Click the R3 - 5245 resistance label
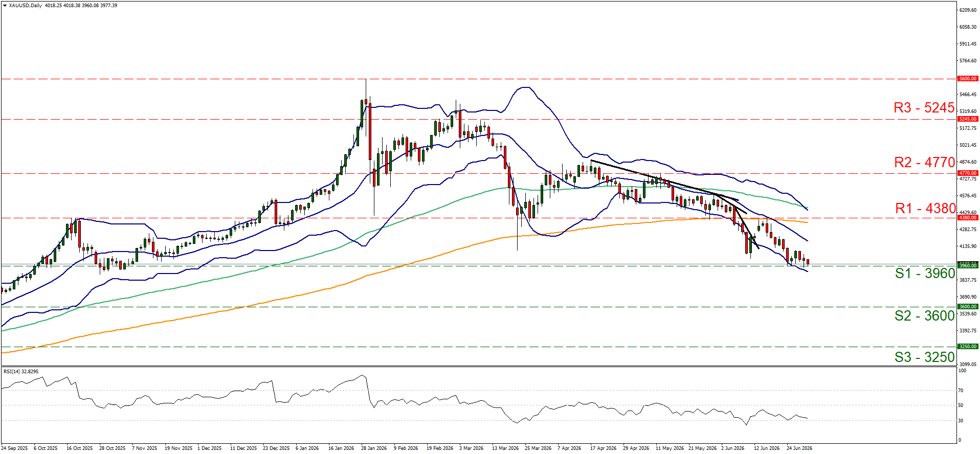The image size is (980, 454). (x=924, y=108)
